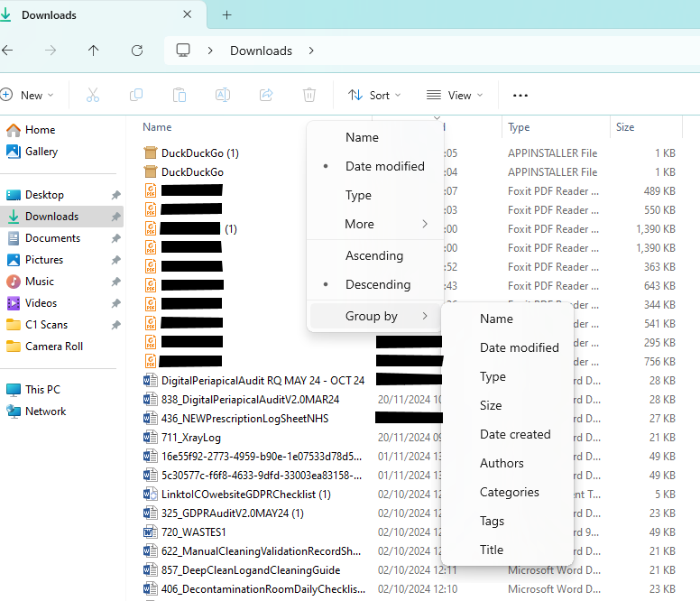The height and width of the screenshot is (601, 700).
Task: Group by Name in submenu
Action: click(507, 319)
